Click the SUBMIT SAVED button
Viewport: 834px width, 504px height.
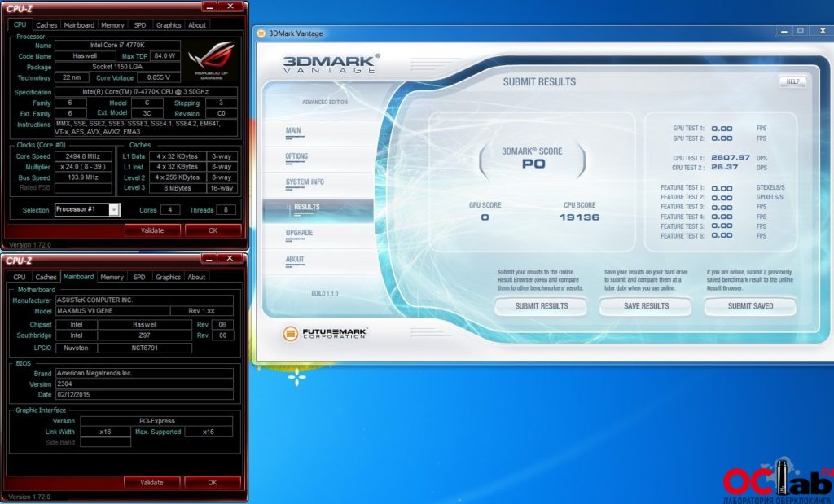750,306
